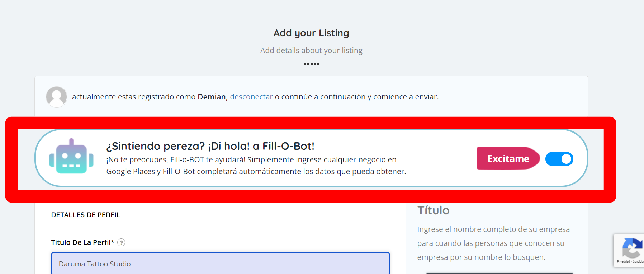Click the reCAPTCHA badge logo
The width and height of the screenshot is (644, 274).
coord(633,247)
